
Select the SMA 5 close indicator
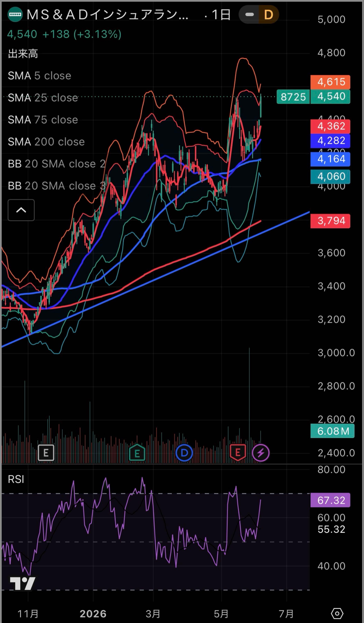pos(40,76)
